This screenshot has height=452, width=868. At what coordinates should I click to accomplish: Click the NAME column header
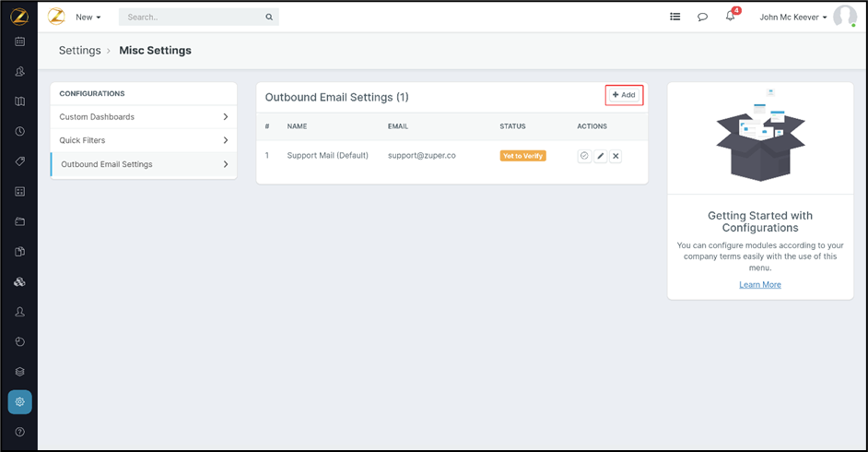[297, 126]
